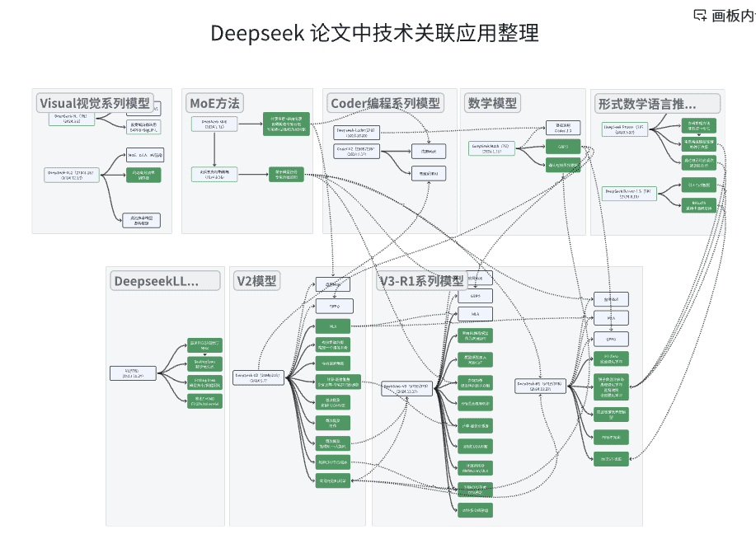Click the DeepSeek-VL node in Visual section

click(72, 119)
